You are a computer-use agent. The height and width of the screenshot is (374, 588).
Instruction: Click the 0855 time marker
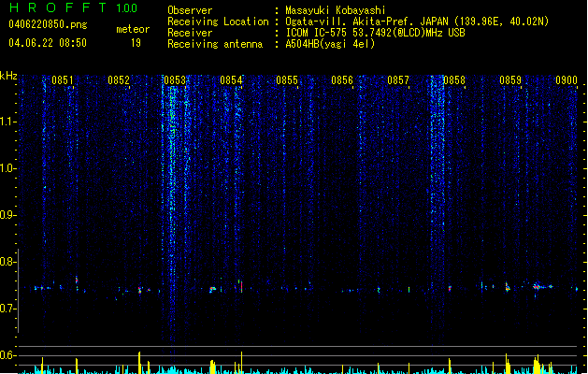[x=287, y=80]
